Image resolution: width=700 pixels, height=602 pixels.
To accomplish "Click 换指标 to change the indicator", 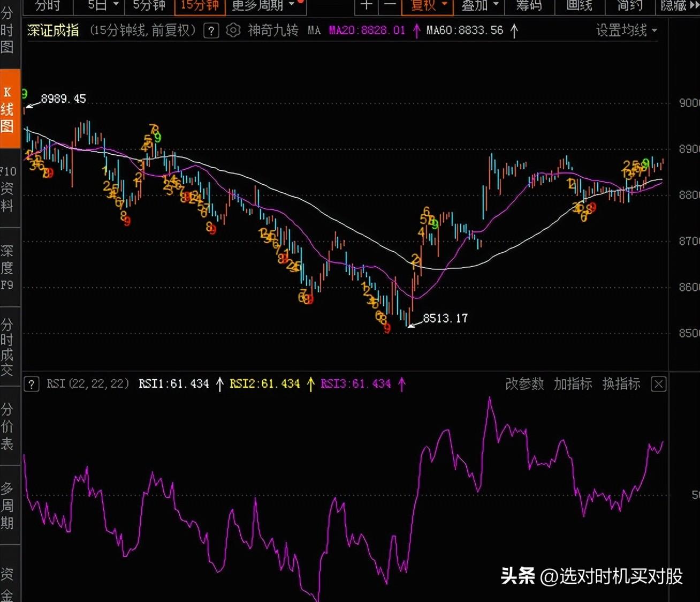I will click(621, 384).
